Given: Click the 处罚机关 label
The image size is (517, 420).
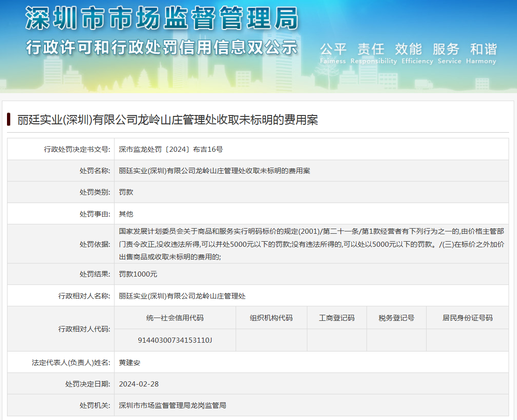Looking at the screenshot, I should [x=95, y=406].
